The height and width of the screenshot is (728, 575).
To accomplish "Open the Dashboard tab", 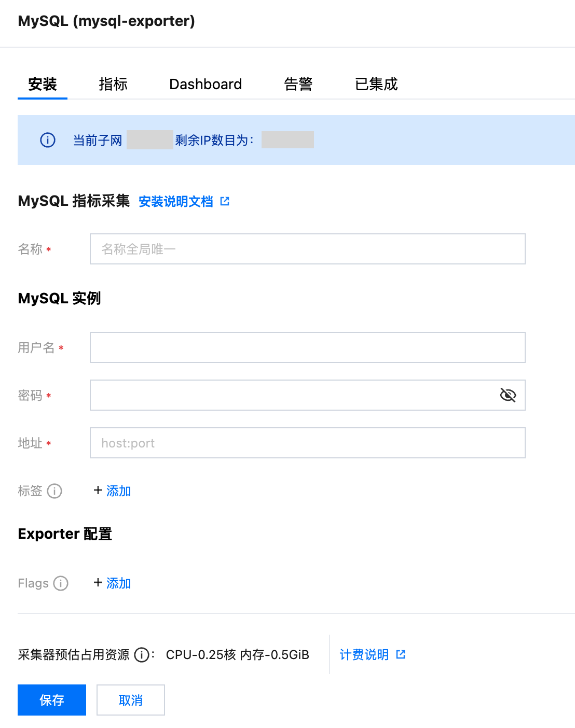I will 206,84.
